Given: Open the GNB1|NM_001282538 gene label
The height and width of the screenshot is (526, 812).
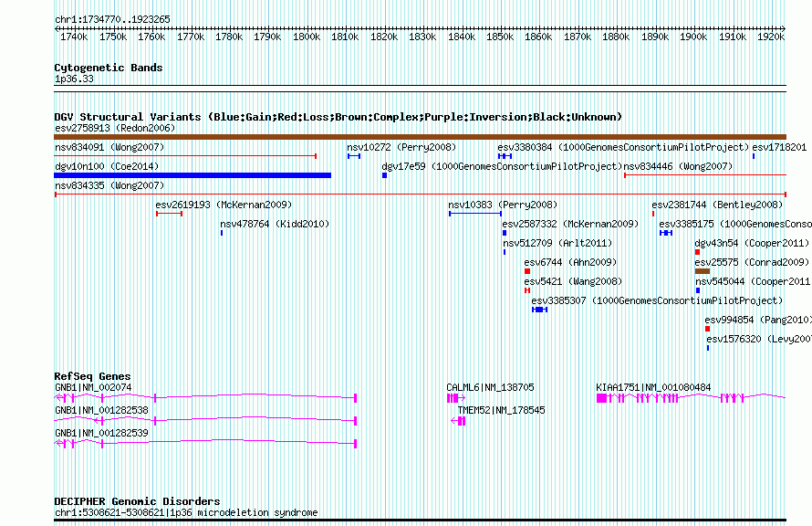Looking at the screenshot, I should pyautogui.click(x=101, y=410).
